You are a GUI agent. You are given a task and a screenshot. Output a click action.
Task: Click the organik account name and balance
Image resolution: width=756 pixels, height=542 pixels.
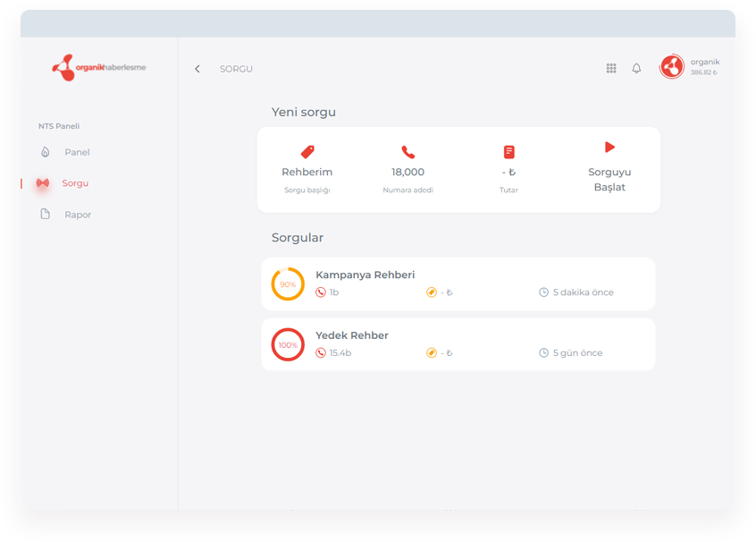704,67
